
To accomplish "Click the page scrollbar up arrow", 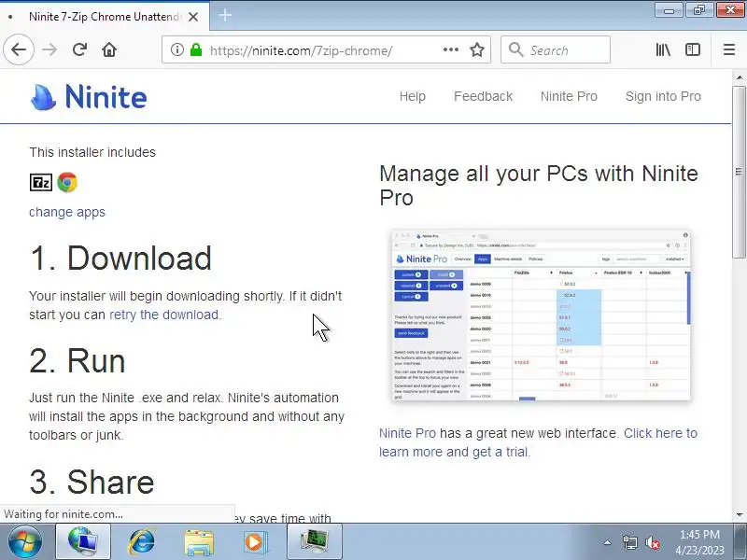I will click(x=739, y=77).
